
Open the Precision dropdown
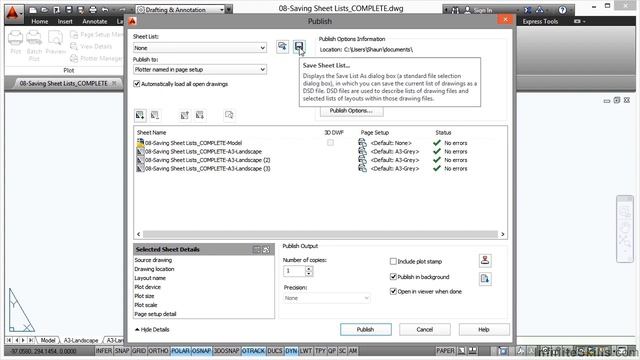(327, 298)
